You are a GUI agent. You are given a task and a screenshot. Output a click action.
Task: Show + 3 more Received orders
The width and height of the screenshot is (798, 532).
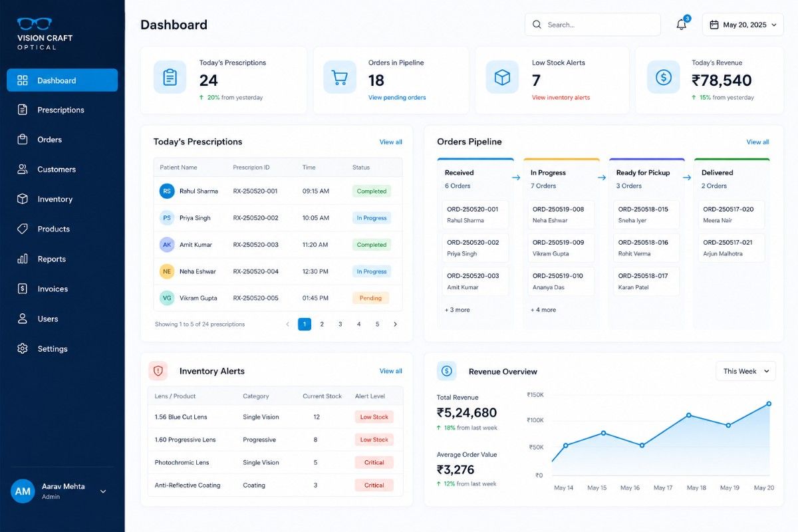[x=458, y=310]
